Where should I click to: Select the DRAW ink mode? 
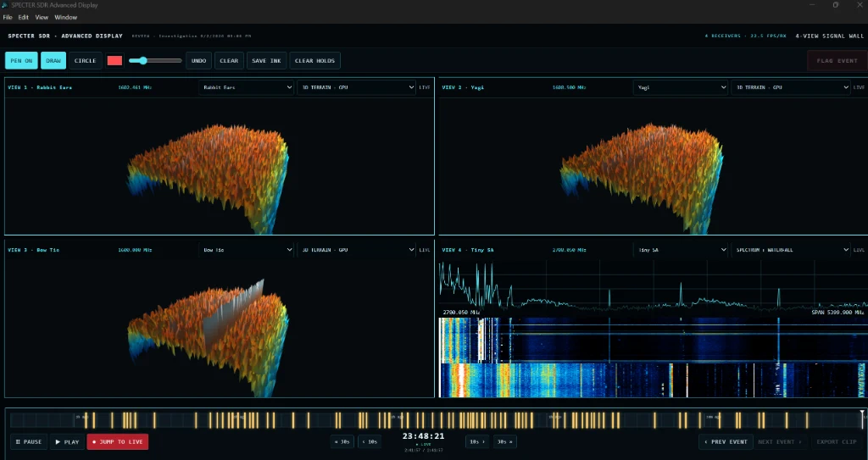pyautogui.click(x=53, y=61)
